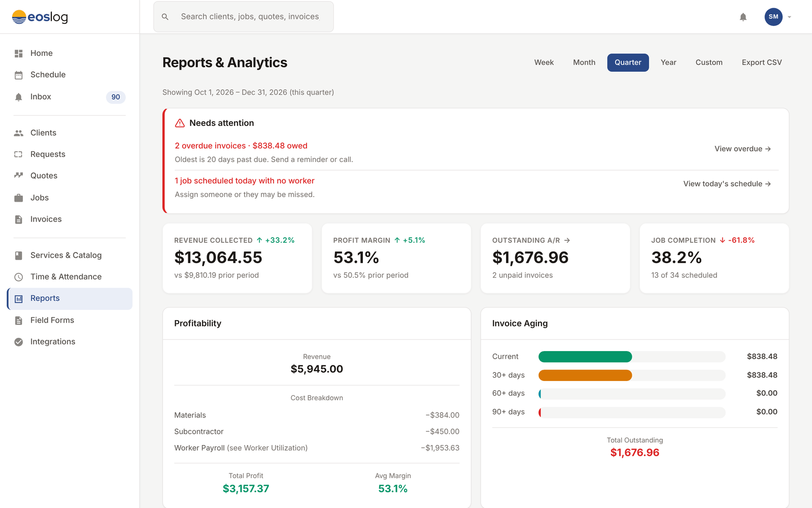Click the Schedule calendar icon
Viewport: 812px width, 508px height.
pos(19,75)
